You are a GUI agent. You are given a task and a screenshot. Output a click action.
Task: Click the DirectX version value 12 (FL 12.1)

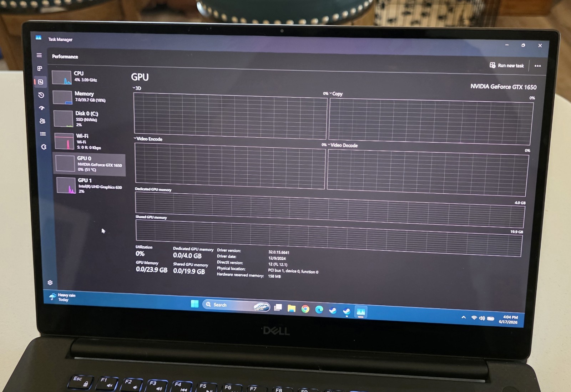coord(278,264)
